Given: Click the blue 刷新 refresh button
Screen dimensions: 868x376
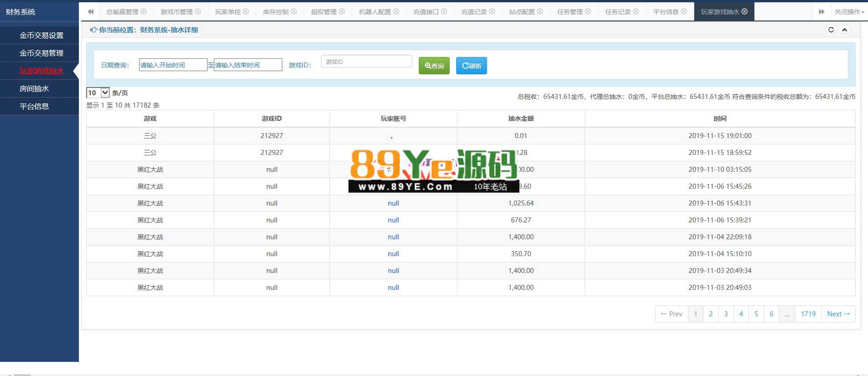Looking at the screenshot, I should coord(472,66).
